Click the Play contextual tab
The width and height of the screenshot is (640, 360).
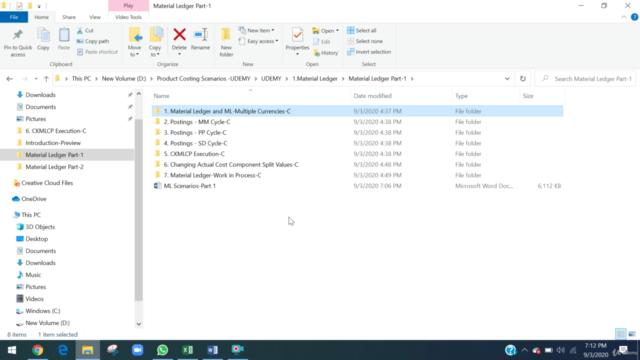click(128, 6)
